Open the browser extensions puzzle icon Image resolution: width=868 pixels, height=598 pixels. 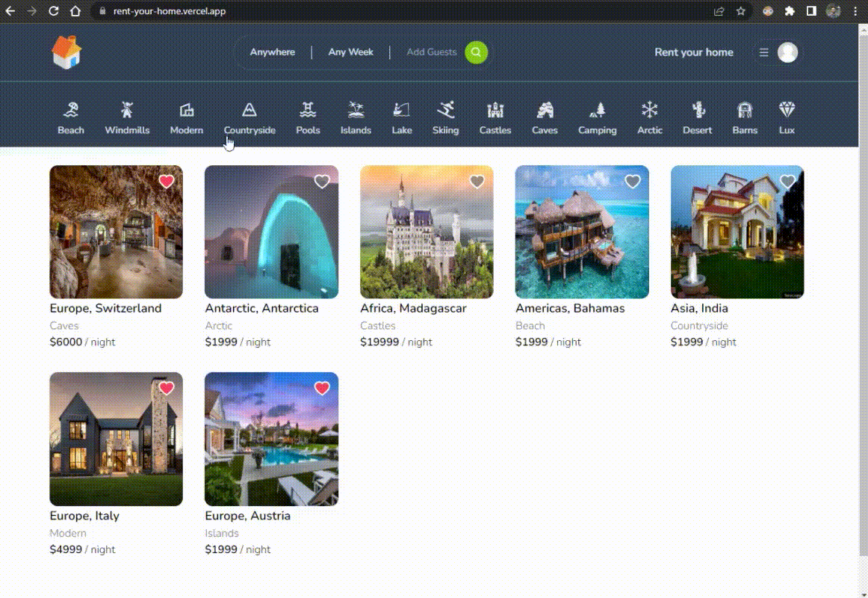pyautogui.click(x=790, y=11)
